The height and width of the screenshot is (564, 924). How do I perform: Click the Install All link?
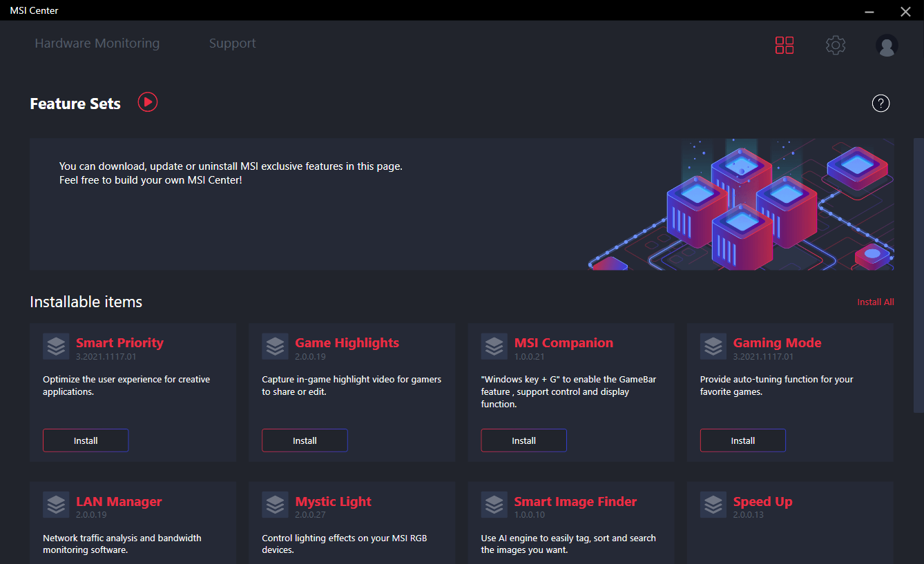(x=876, y=302)
